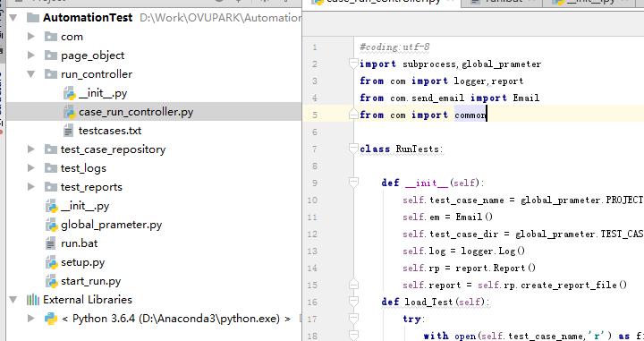
Task: Expand the com folder
Action: 30,37
